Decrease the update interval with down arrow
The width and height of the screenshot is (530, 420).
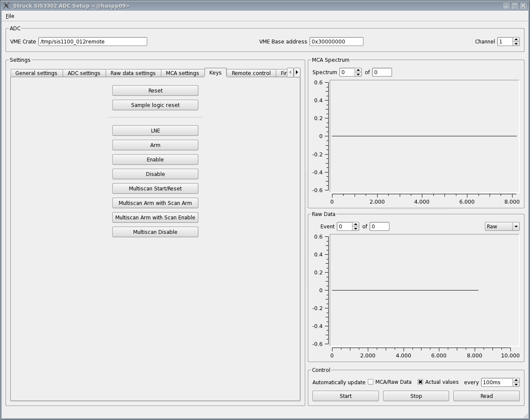pyautogui.click(x=516, y=384)
